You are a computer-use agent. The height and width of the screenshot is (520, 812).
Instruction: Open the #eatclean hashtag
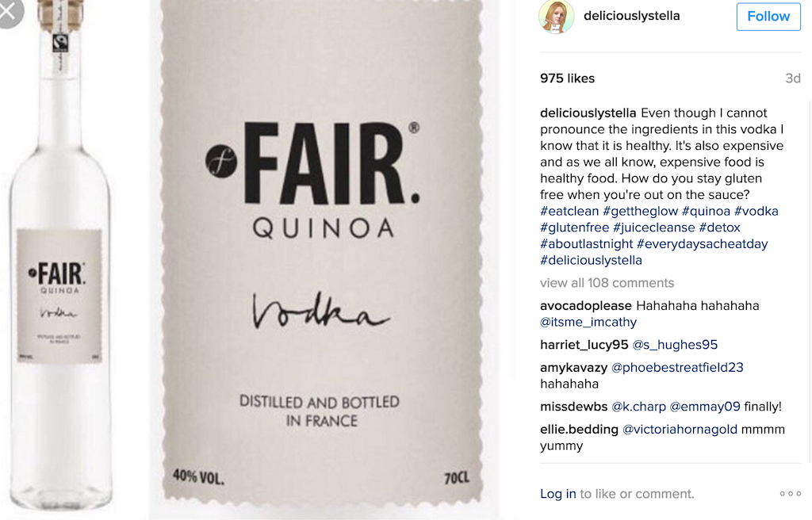[569, 211]
